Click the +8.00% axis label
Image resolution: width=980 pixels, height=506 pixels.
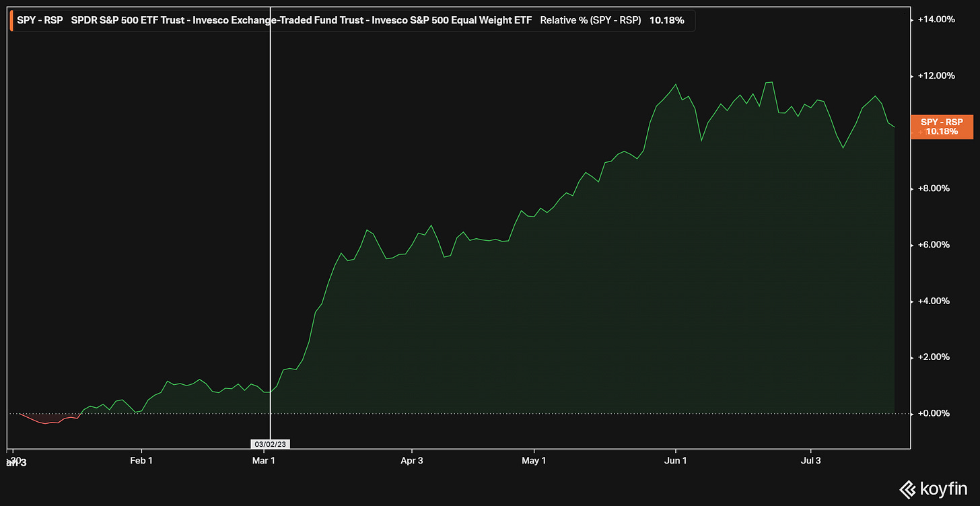(x=934, y=188)
